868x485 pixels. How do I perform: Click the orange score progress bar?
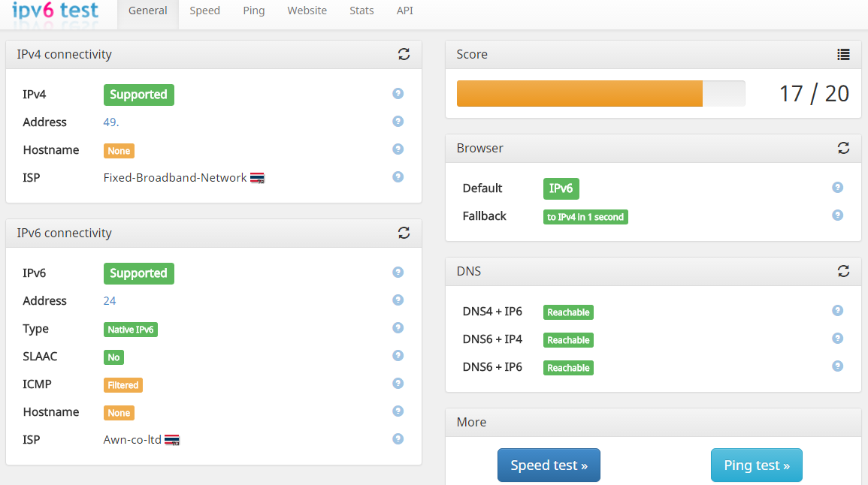(x=579, y=93)
